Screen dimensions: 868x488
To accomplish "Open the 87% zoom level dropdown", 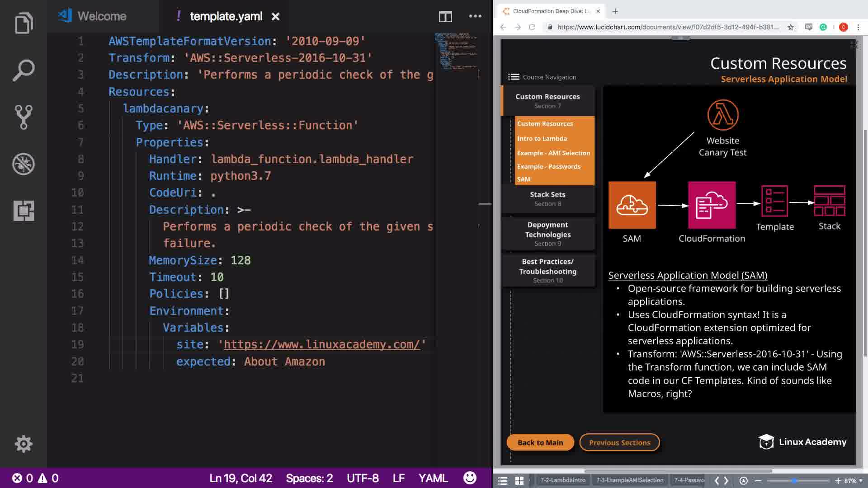I will tap(853, 481).
